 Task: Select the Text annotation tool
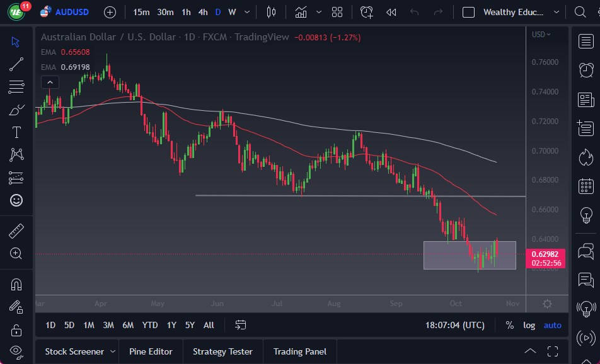(x=16, y=132)
